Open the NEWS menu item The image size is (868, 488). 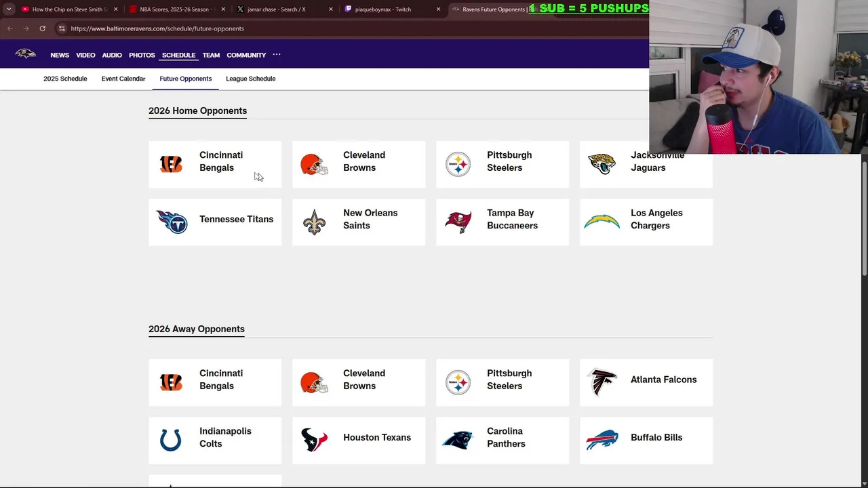coord(60,55)
